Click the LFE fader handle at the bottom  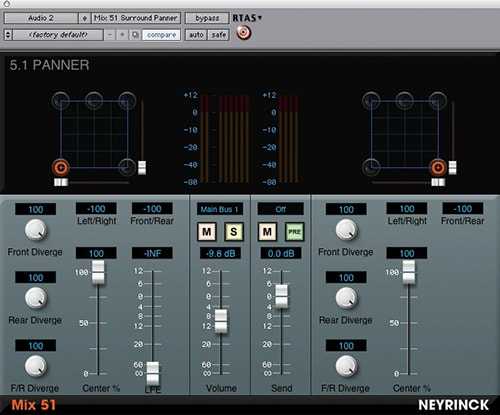[x=153, y=373]
